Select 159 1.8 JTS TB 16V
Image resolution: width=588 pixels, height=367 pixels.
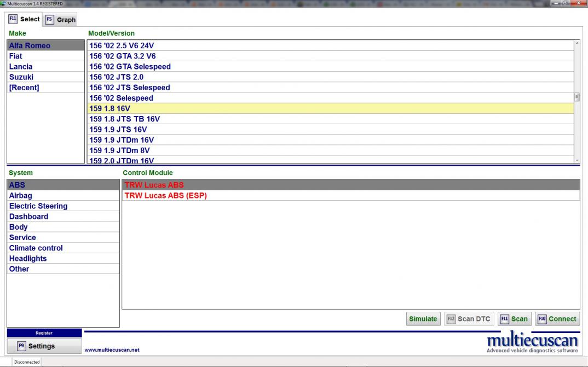[x=330, y=119]
